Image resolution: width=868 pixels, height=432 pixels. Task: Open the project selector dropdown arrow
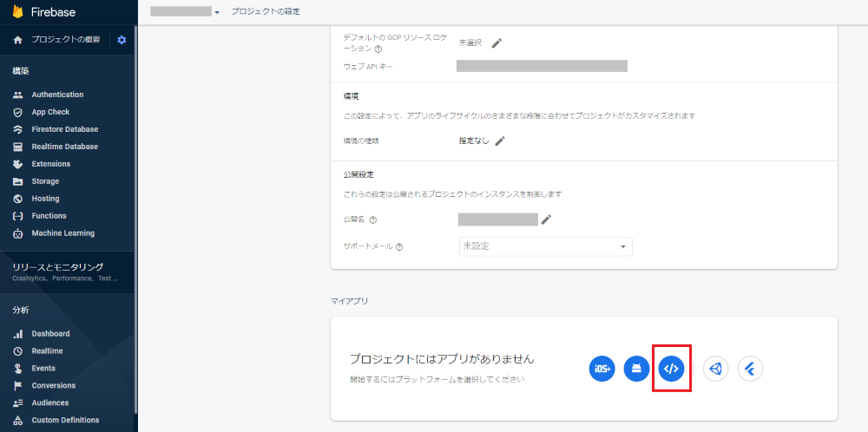[x=217, y=12]
